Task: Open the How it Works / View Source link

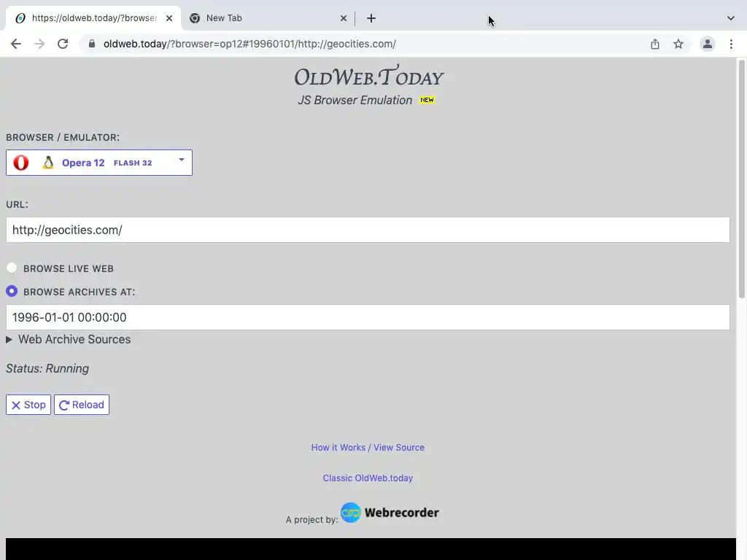Action: (x=368, y=448)
